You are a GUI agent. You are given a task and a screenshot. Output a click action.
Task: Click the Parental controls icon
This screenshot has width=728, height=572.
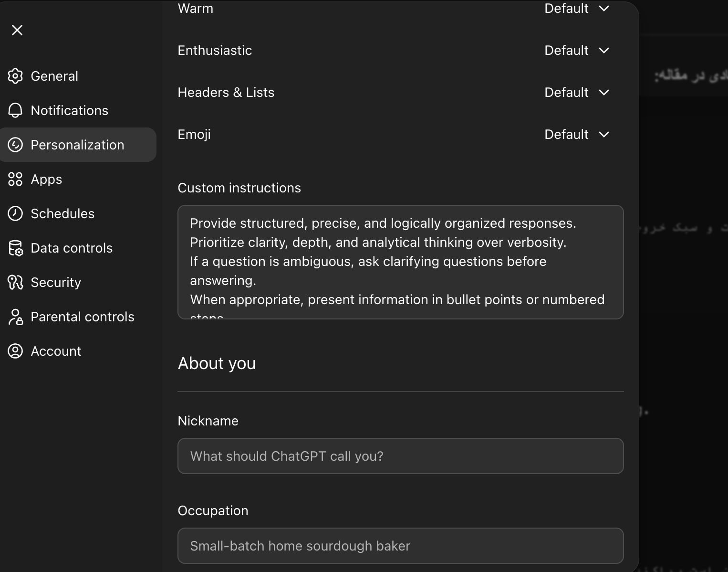click(15, 317)
